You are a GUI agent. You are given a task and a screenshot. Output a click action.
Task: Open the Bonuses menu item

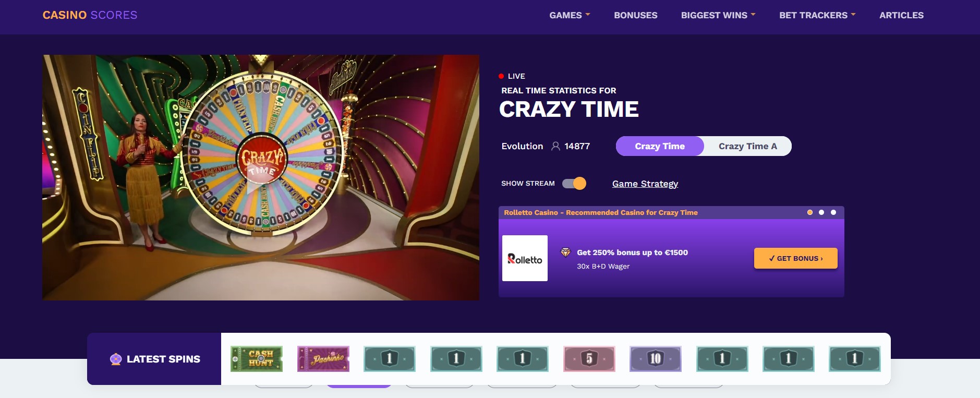[x=636, y=15]
